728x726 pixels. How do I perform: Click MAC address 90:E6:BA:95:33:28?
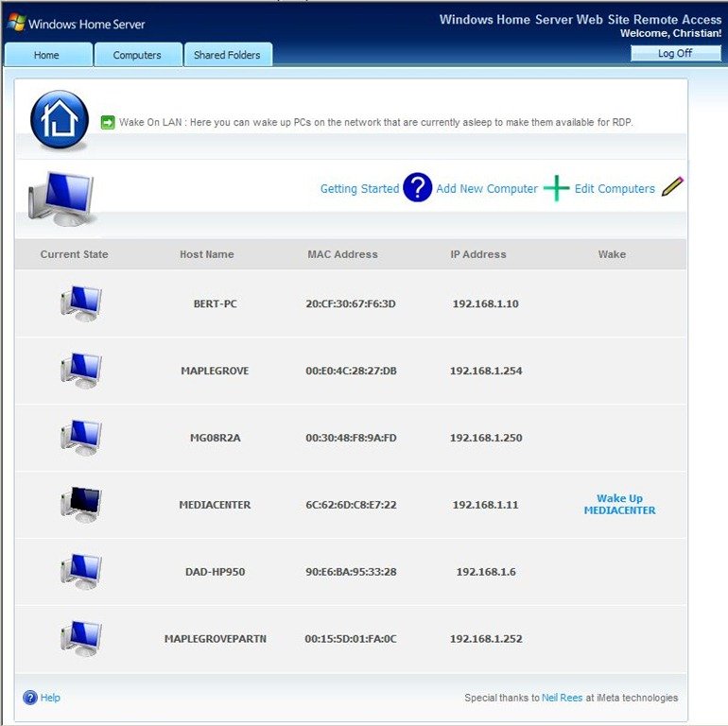click(x=351, y=571)
